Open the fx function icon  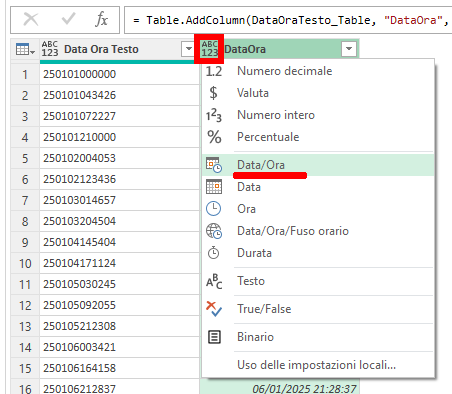pyautogui.click(x=101, y=19)
